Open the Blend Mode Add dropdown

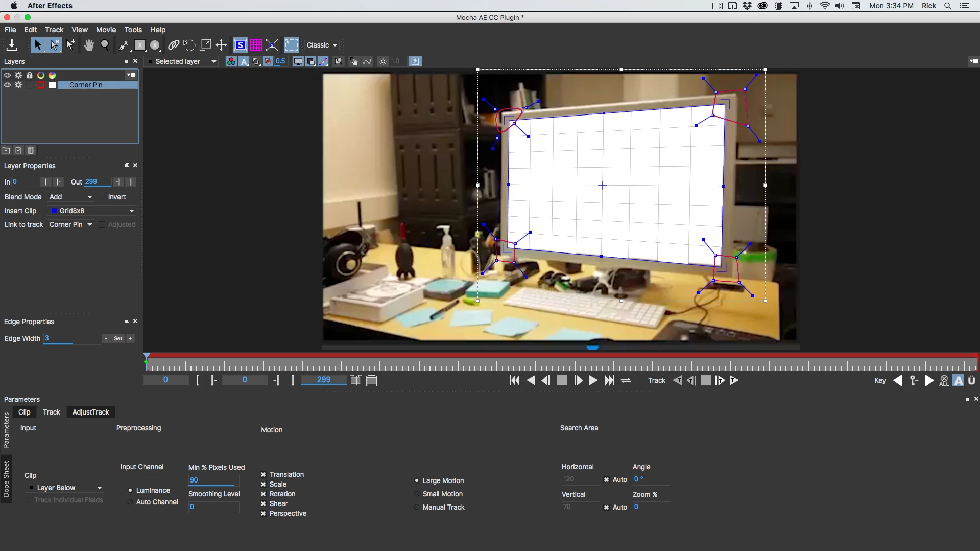pos(71,197)
